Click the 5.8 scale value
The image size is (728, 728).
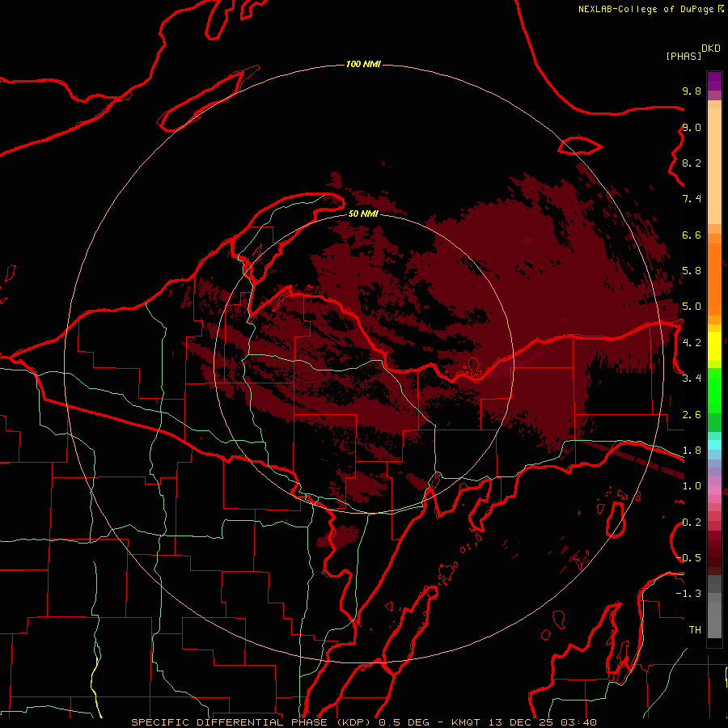point(692,271)
